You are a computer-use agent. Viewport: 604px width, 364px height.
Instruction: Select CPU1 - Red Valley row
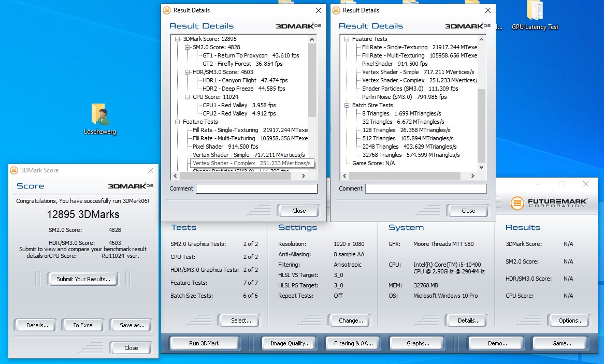[239, 105]
